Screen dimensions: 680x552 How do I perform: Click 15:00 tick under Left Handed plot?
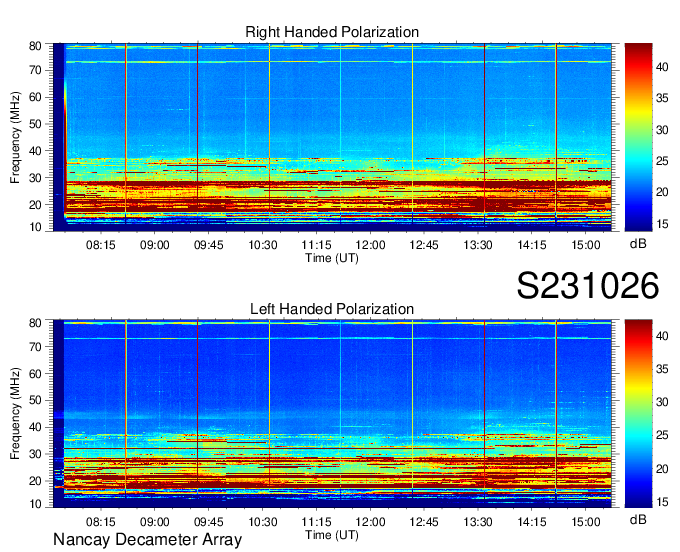tap(585, 522)
